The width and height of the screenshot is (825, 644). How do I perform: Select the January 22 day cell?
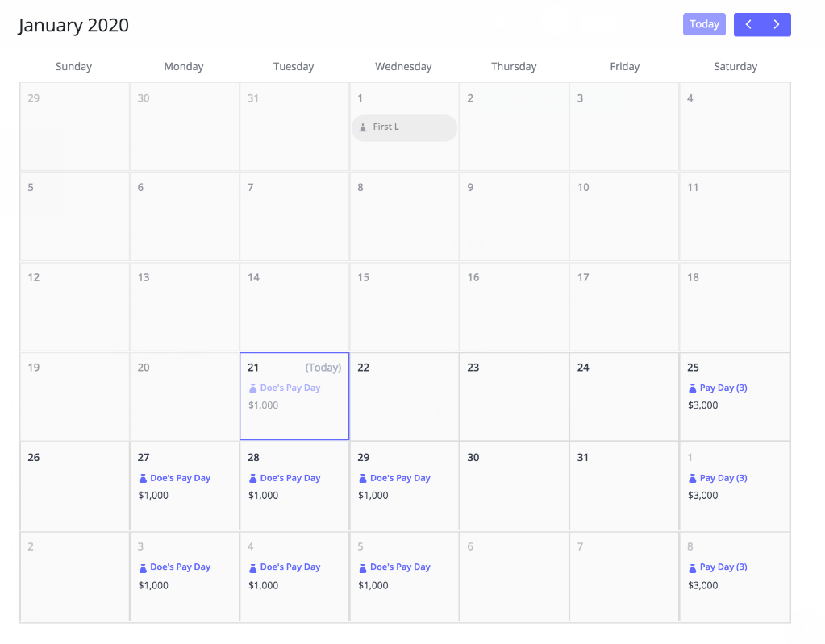[x=404, y=397]
